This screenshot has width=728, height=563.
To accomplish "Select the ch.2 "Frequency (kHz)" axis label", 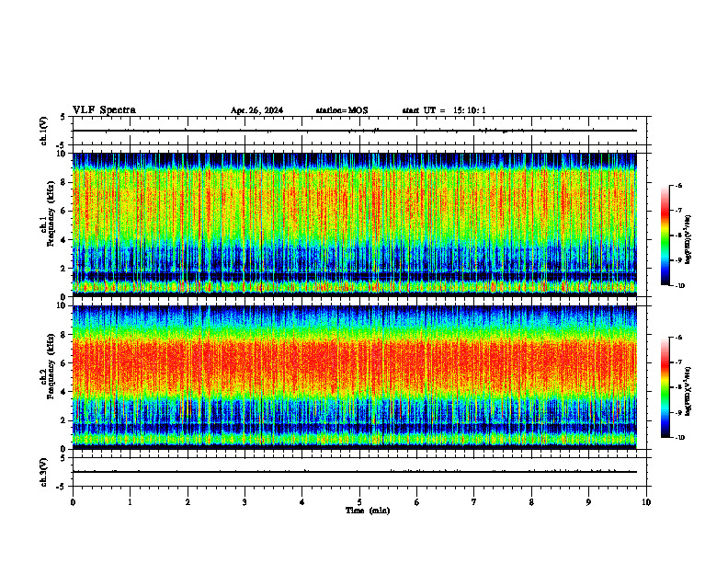I will [50, 366].
